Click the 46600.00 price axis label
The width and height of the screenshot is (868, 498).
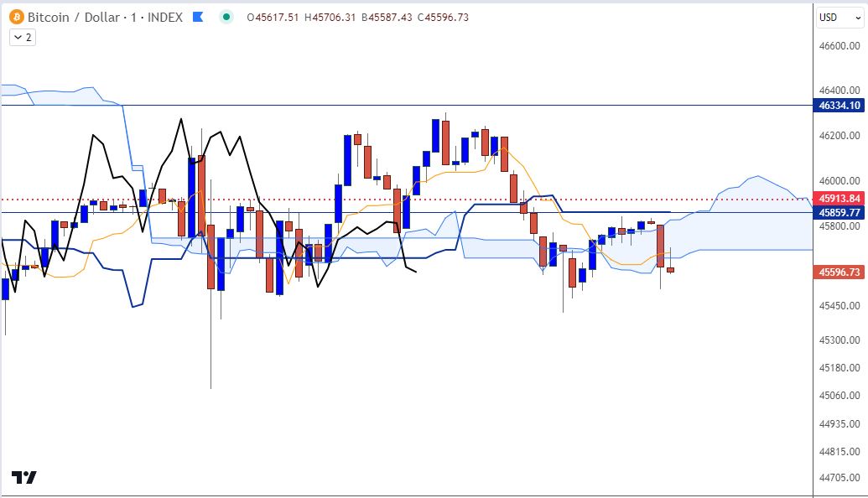pyautogui.click(x=839, y=46)
